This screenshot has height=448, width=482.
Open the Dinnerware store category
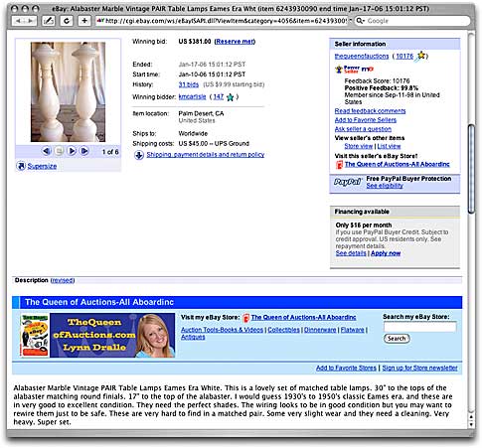(320, 330)
